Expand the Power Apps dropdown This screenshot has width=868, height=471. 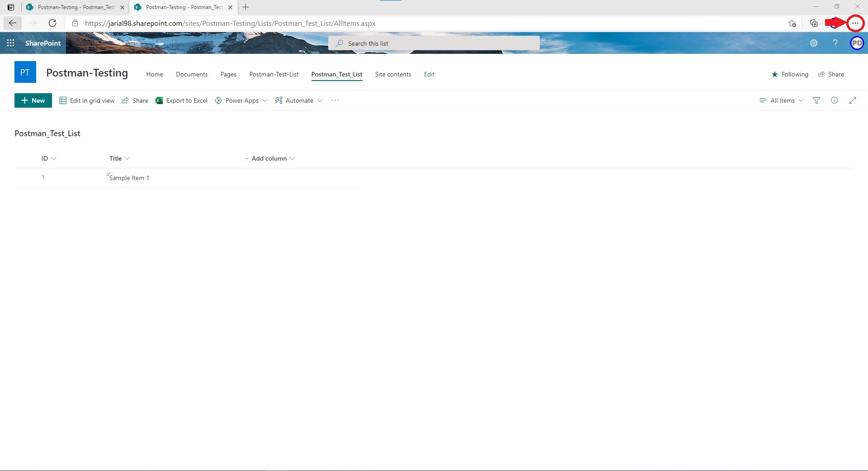pos(241,100)
